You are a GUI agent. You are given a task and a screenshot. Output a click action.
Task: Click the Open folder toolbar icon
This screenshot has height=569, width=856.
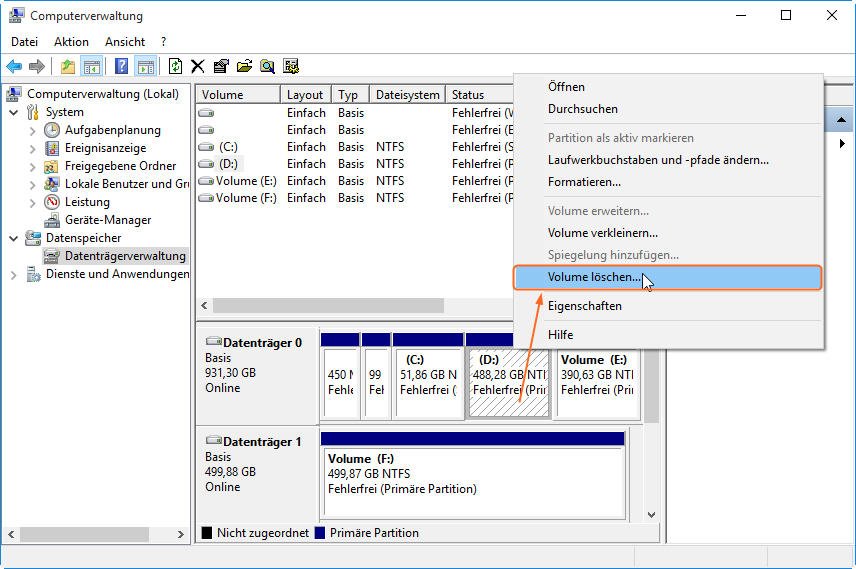244,67
